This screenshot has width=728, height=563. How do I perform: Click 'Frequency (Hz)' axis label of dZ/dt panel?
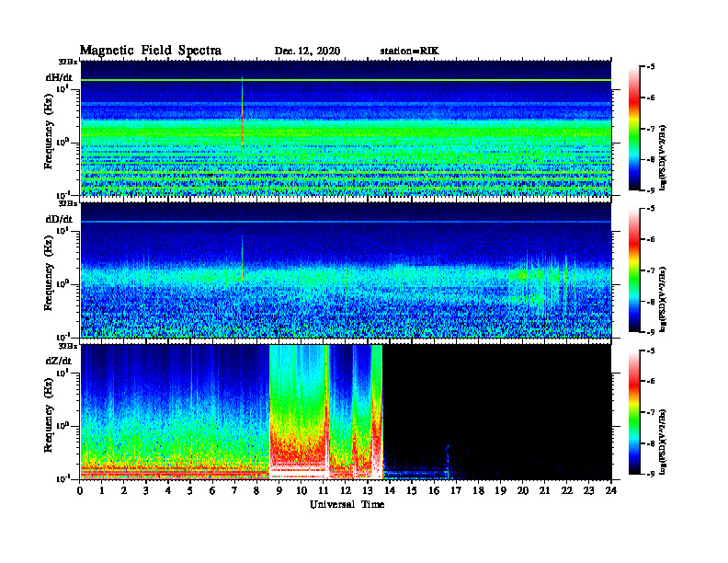(x=49, y=415)
